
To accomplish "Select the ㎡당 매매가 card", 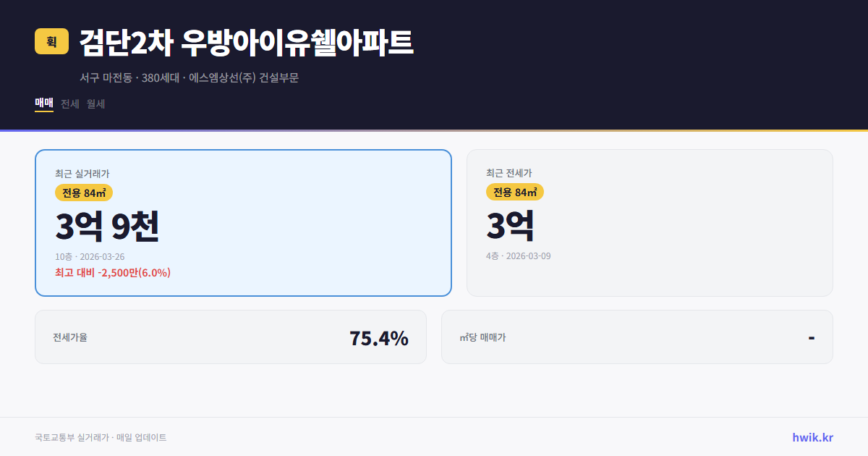I will click(x=636, y=337).
